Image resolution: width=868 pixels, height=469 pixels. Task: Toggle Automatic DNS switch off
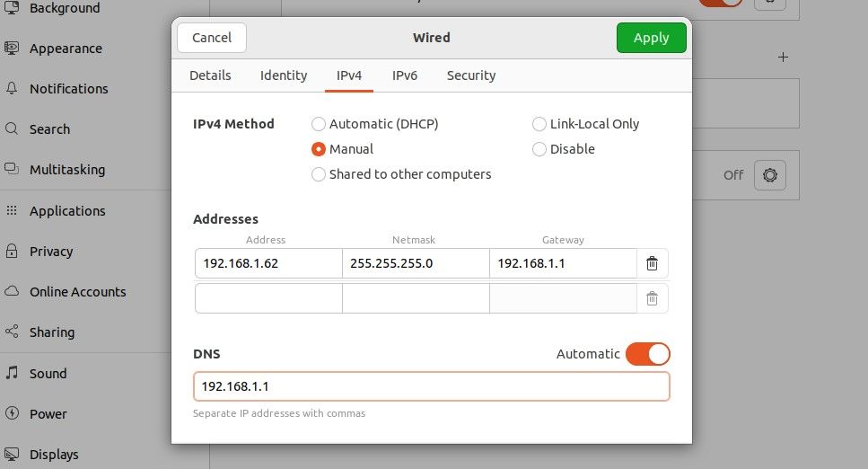tap(647, 354)
